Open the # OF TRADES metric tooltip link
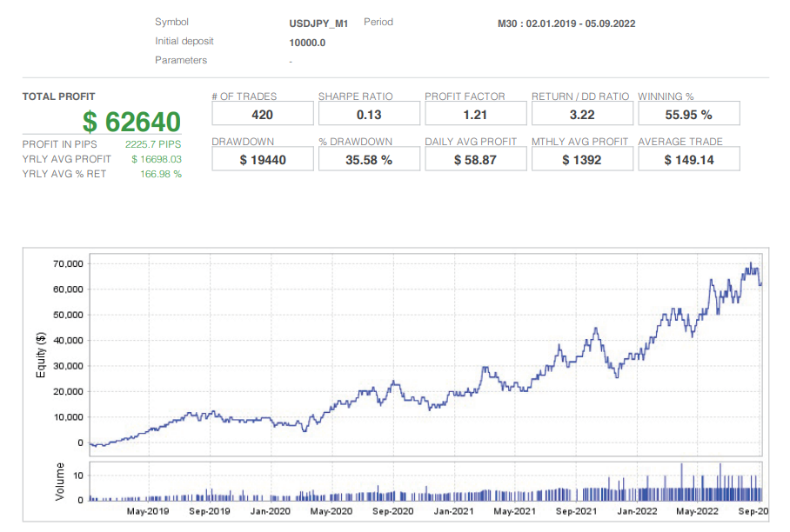Image resolution: width=790 pixels, height=532 pixels. point(243,96)
